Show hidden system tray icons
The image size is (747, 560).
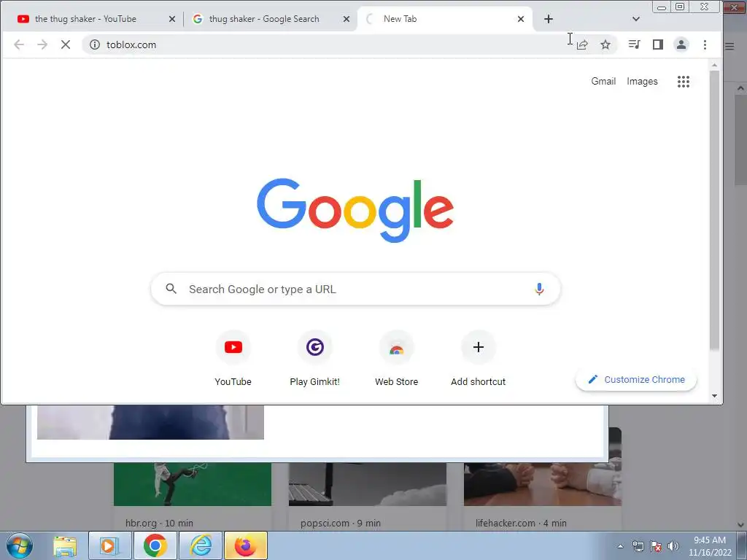coord(620,546)
